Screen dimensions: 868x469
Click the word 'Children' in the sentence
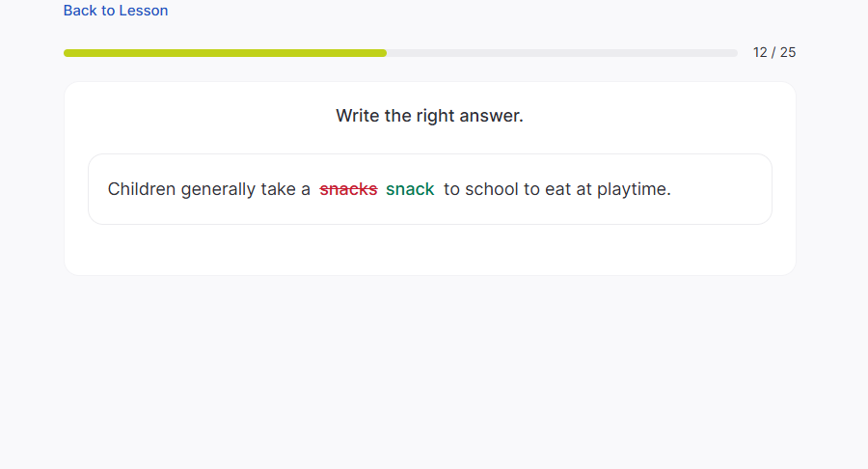tap(142, 189)
